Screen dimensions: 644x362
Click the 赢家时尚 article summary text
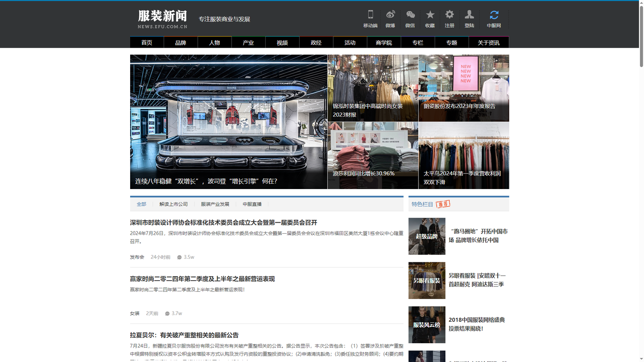[x=187, y=290]
